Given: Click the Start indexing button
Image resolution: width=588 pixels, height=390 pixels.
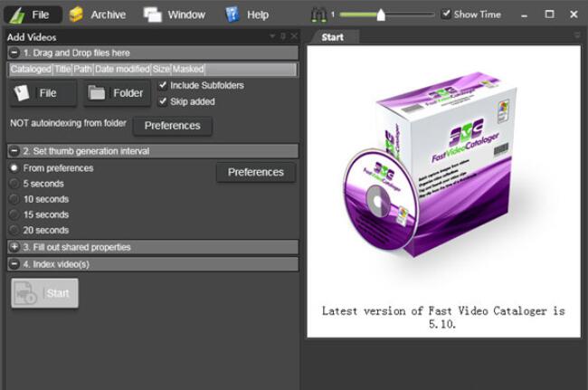Looking at the screenshot, I should pos(44,293).
